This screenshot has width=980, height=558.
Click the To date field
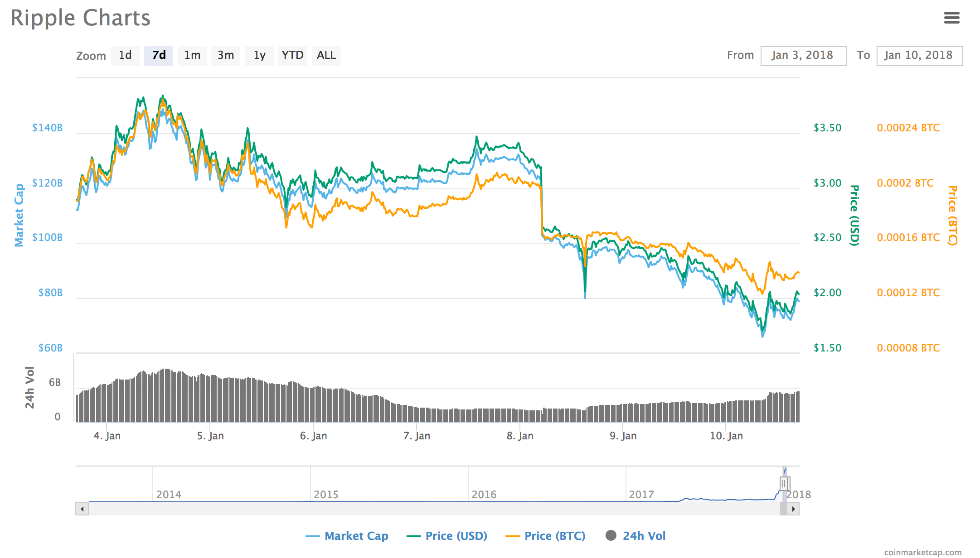pos(919,56)
